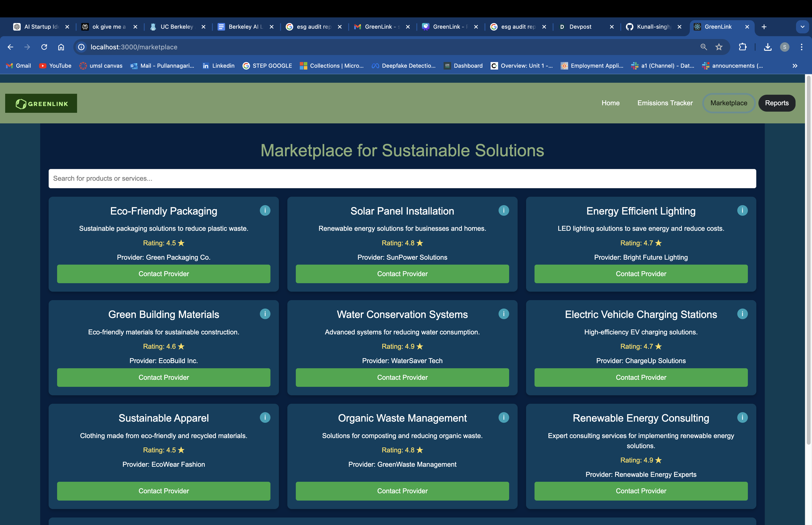Click the search products or services field
812x525 pixels.
pos(402,178)
